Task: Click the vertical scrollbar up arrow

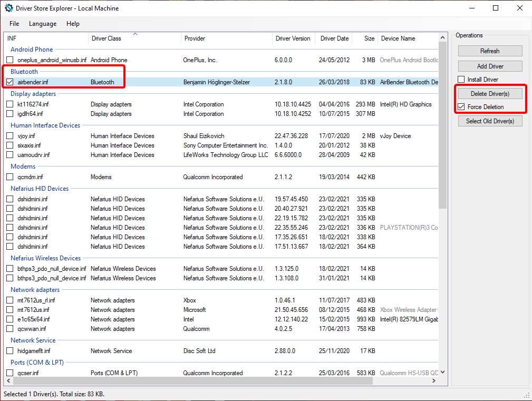Action: (x=442, y=37)
